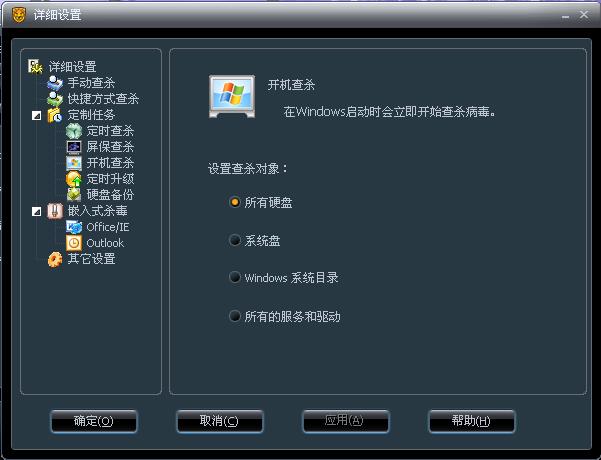Click the 取消(C) cancel button
This screenshot has width=601, height=460.
[x=219, y=421]
